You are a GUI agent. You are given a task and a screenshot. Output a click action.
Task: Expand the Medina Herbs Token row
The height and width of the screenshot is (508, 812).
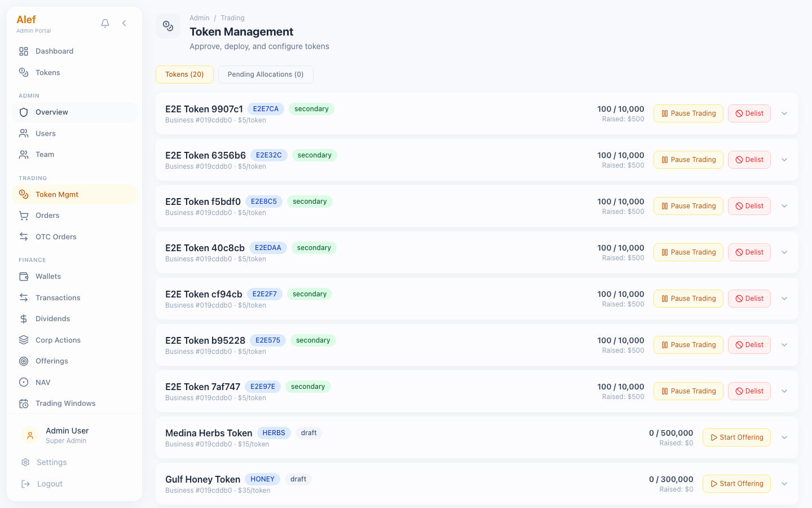(784, 437)
